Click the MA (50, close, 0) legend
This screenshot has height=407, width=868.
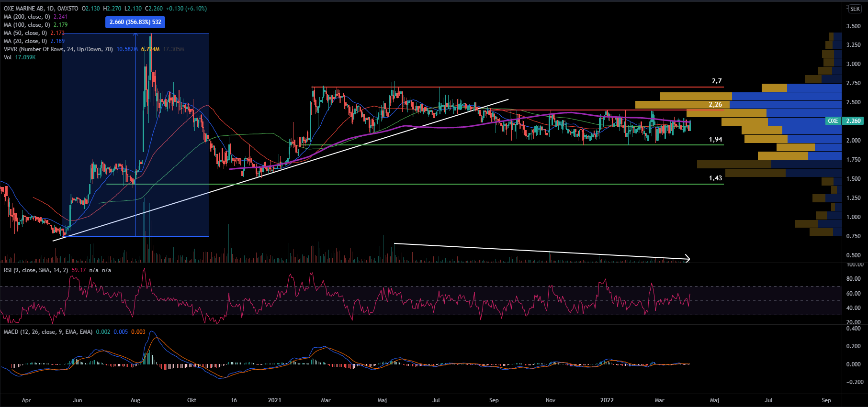point(25,33)
